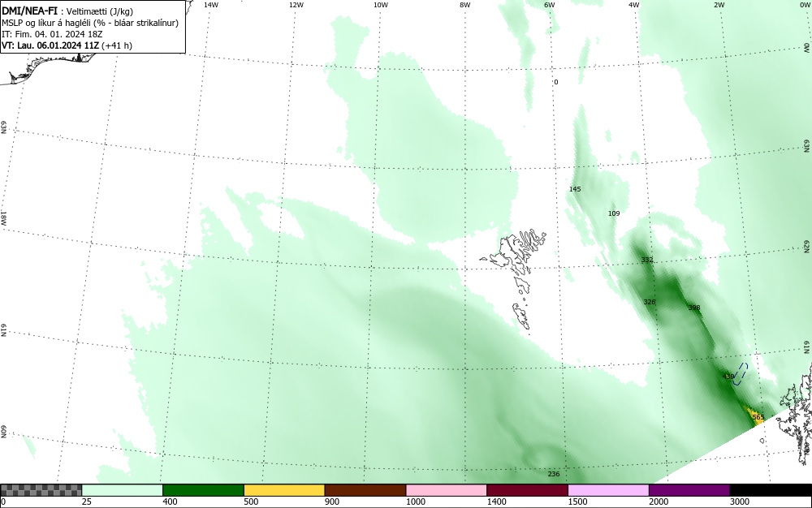Click the 332 CAPE value label
The height and width of the screenshot is (508, 812).
tap(647, 260)
